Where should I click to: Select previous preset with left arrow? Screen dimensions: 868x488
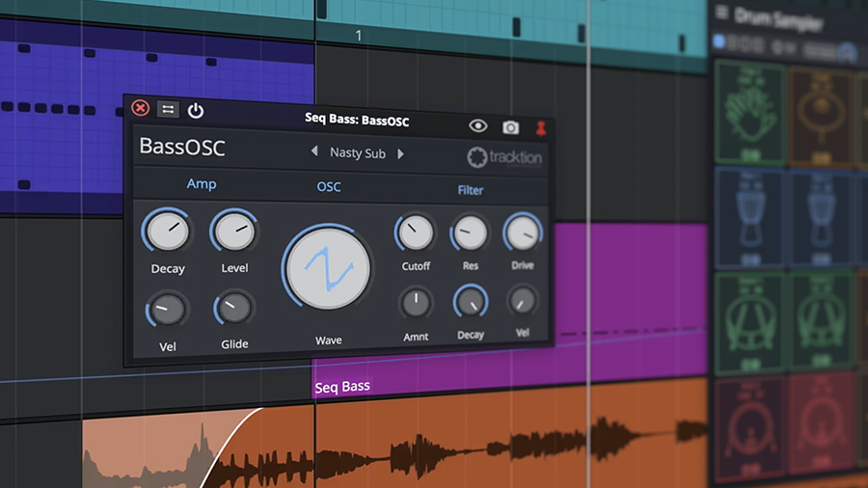tap(313, 151)
